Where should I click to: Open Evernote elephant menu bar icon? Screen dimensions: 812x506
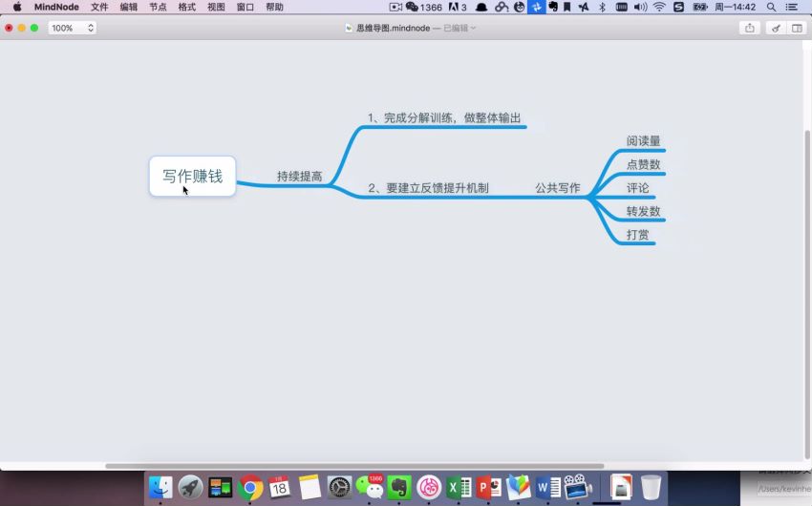point(553,7)
